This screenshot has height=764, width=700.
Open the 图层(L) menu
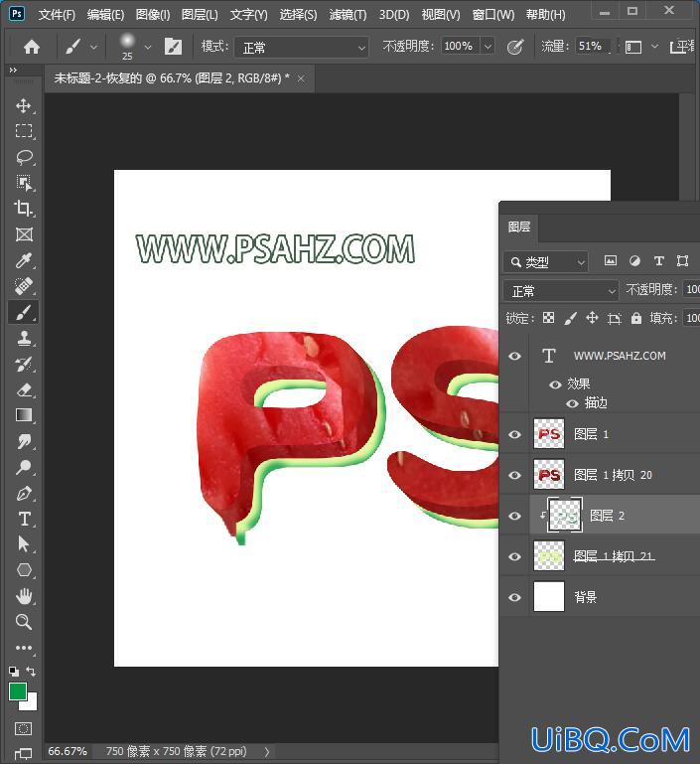pyautogui.click(x=200, y=15)
